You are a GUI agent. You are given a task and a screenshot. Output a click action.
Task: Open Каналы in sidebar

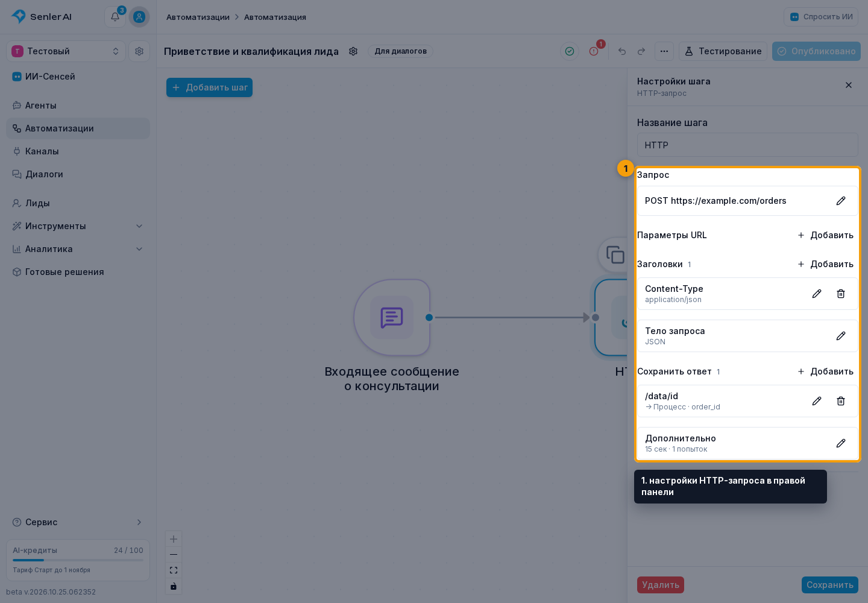click(78, 151)
